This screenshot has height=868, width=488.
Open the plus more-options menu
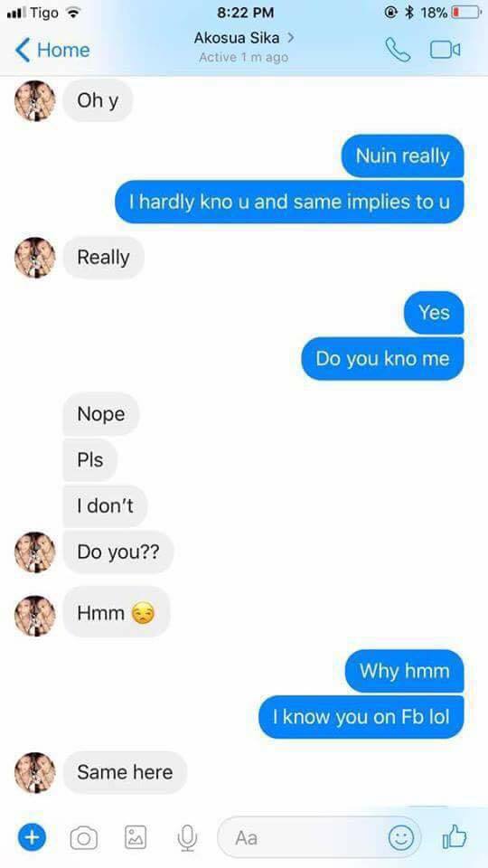pos(33,837)
